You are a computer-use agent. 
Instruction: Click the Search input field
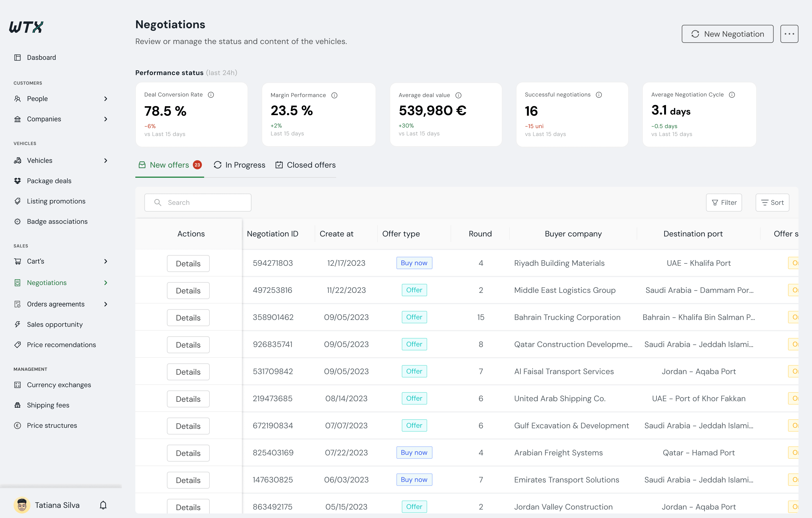tap(198, 202)
